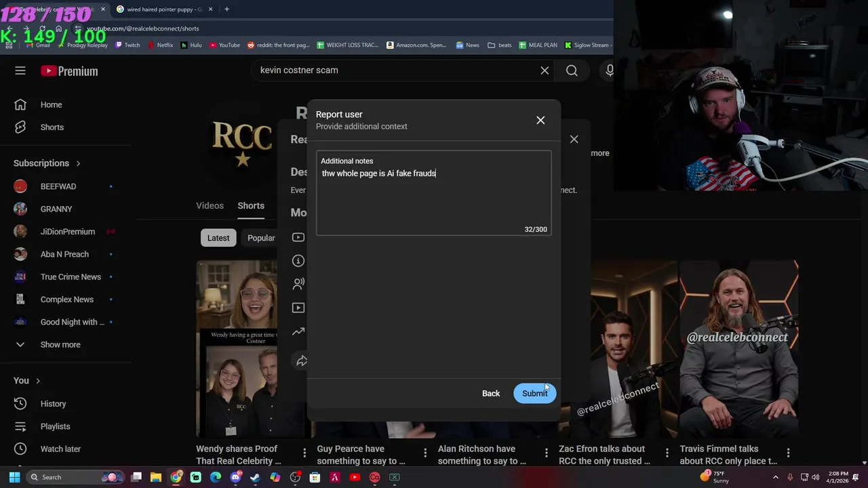Select the Popular filter chip
Screen dimensions: 868x488
click(260, 238)
